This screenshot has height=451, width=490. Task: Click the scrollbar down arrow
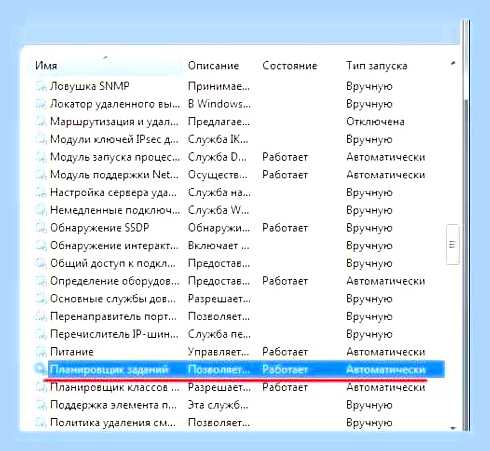453,428
